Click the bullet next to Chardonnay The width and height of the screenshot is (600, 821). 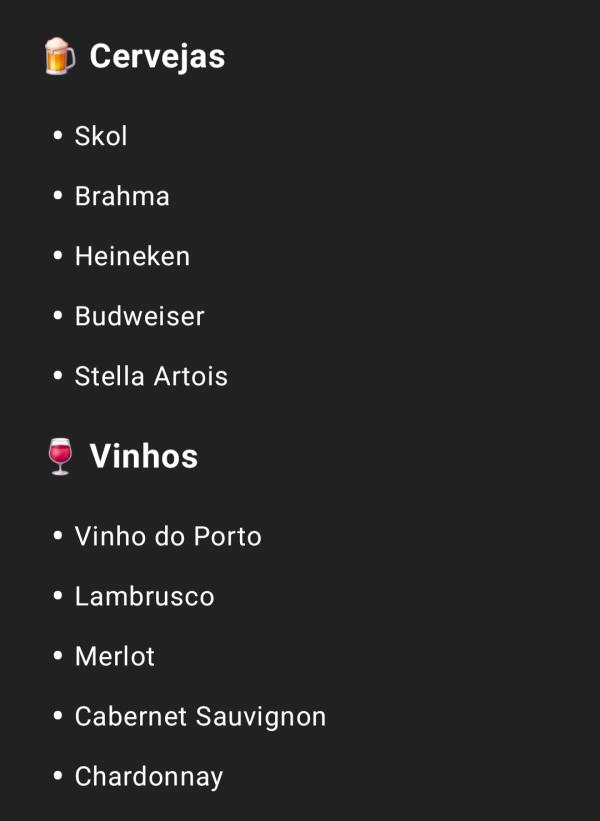[x=58, y=775]
